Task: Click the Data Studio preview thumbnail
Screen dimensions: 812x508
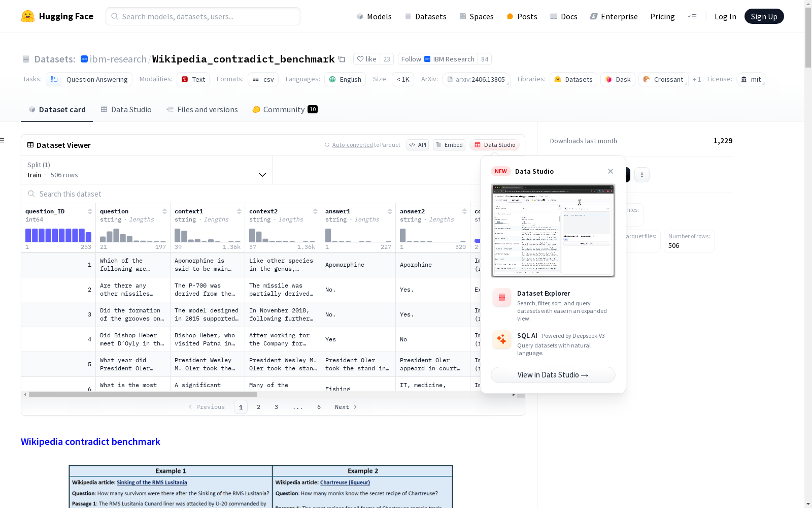Action: pyautogui.click(x=553, y=231)
